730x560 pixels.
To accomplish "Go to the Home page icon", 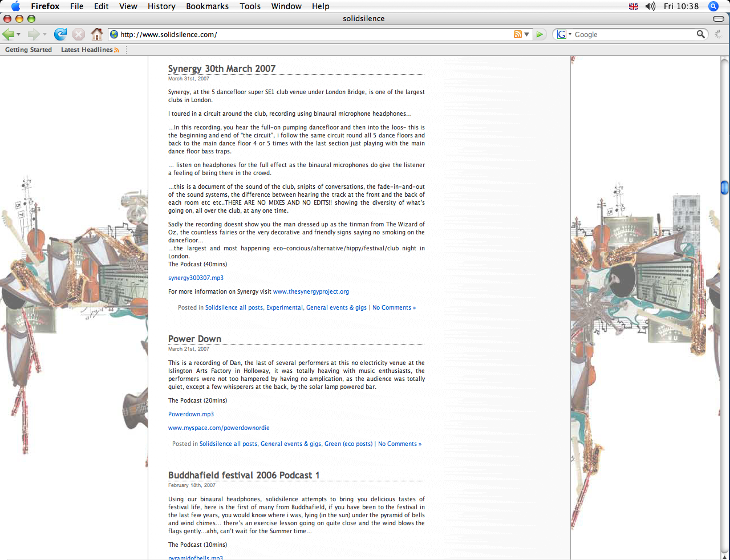I will tap(97, 34).
